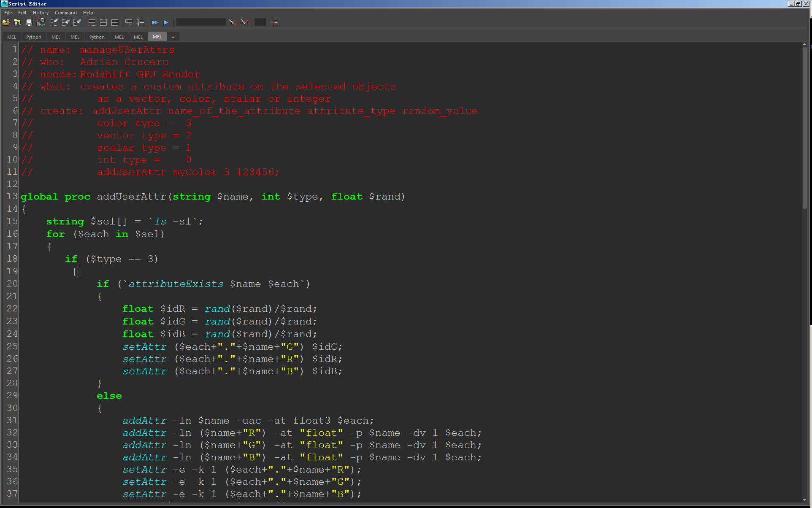The height and width of the screenshot is (508, 812).
Task: Click the Clear Input eraser icon
Action: [x=66, y=22]
